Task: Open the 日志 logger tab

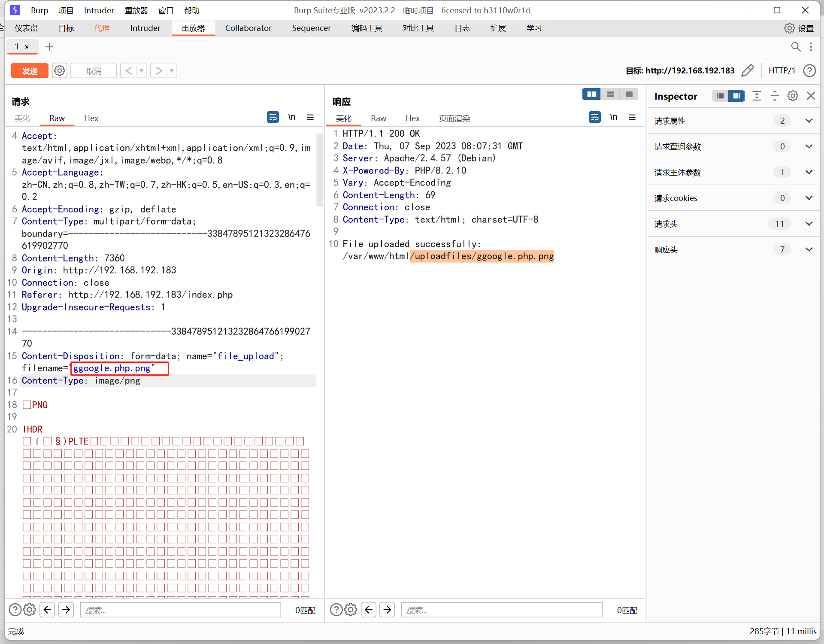Action: (x=462, y=28)
